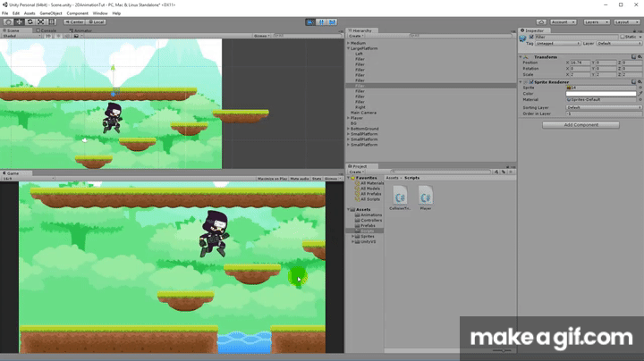Select the Scale tool in toolbar
The height and width of the screenshot is (361, 644).
tap(39, 21)
